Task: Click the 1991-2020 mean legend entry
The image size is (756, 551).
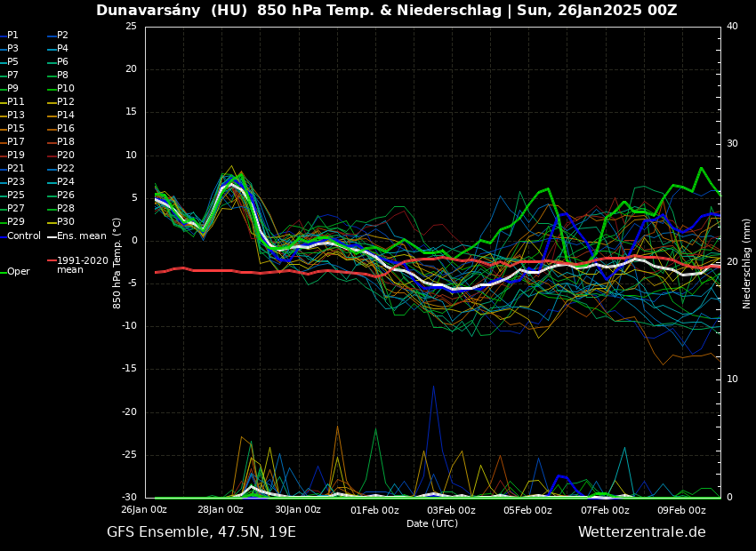Action: click(x=82, y=265)
